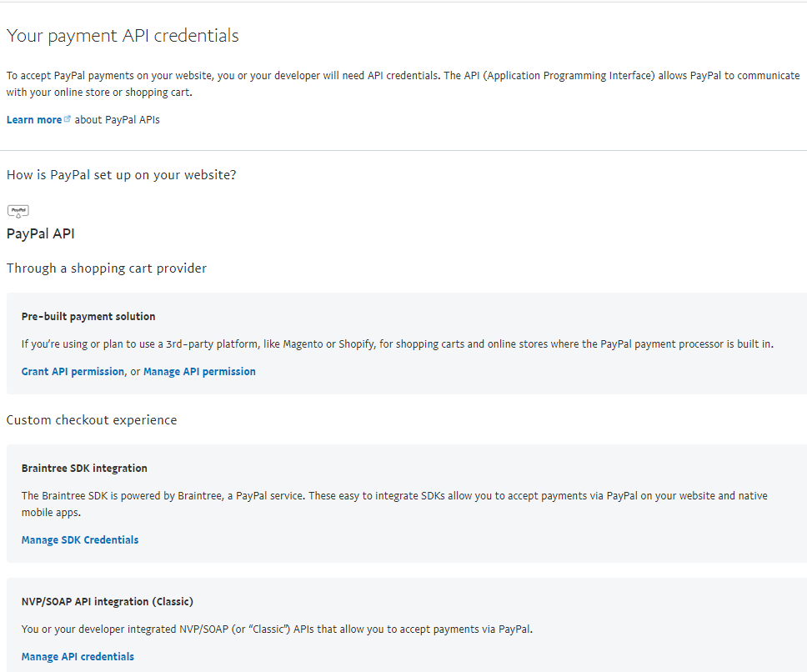
Task: Open Manage SDK Credentials link
Action: point(80,540)
